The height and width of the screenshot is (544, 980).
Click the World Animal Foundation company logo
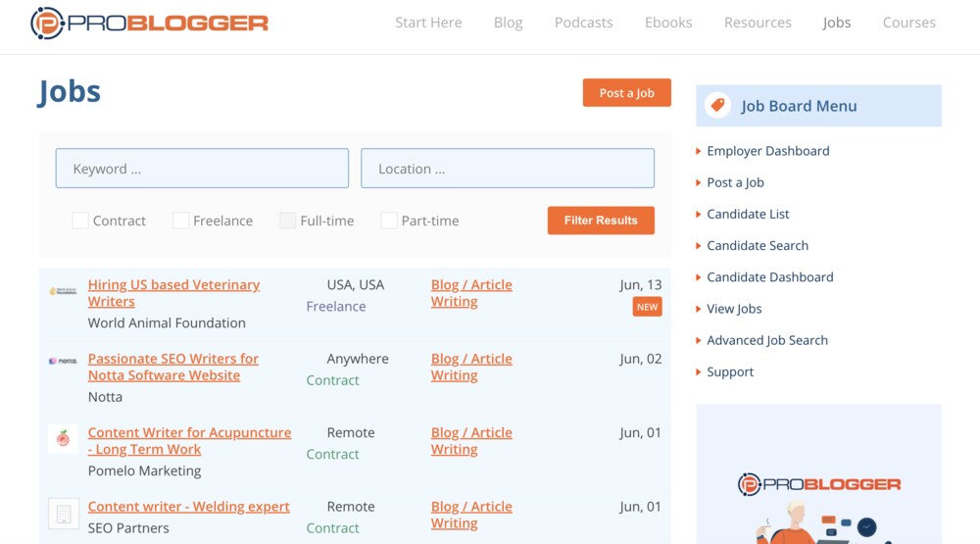pyautogui.click(x=63, y=291)
